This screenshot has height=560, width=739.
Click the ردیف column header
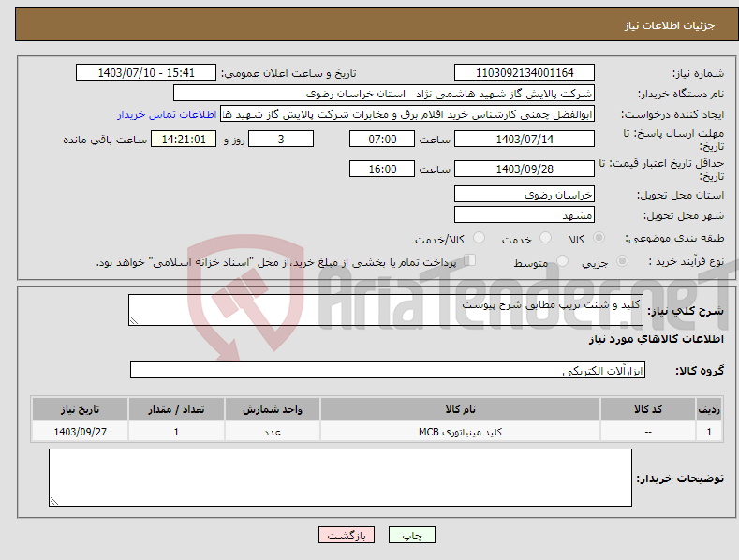(x=709, y=409)
